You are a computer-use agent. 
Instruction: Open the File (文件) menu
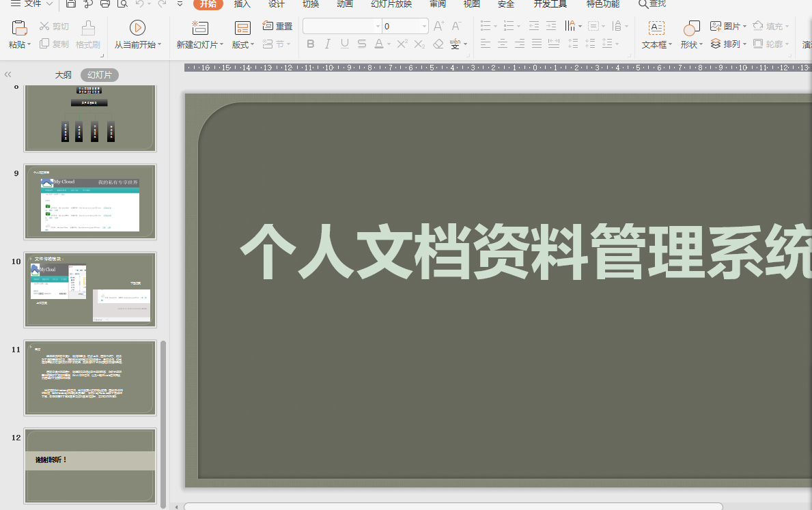click(32, 3)
